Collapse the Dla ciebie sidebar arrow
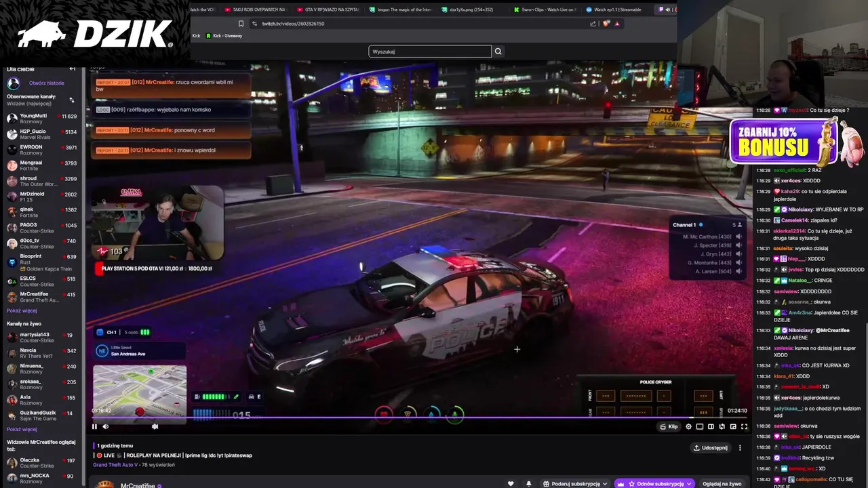The height and width of the screenshot is (488, 868). pyautogui.click(x=73, y=69)
